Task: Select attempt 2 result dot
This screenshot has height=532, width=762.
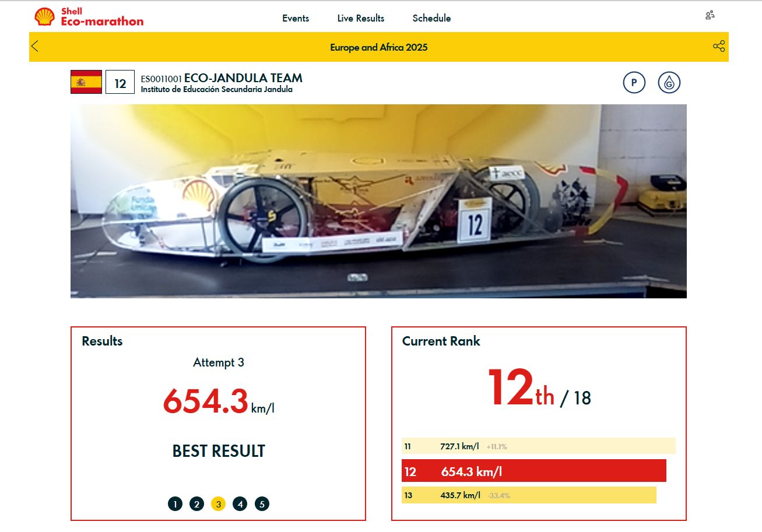Action: pos(196,504)
